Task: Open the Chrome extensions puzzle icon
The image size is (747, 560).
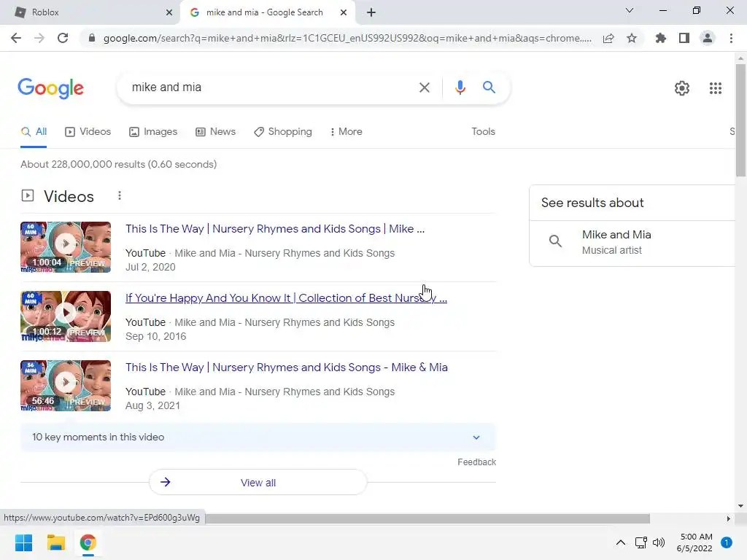Action: pyautogui.click(x=660, y=38)
